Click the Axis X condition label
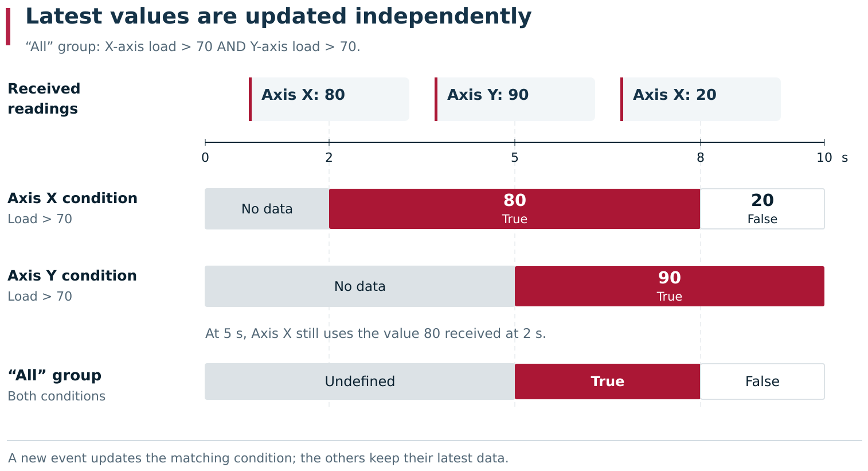This screenshot has width=868, height=471. 72,198
